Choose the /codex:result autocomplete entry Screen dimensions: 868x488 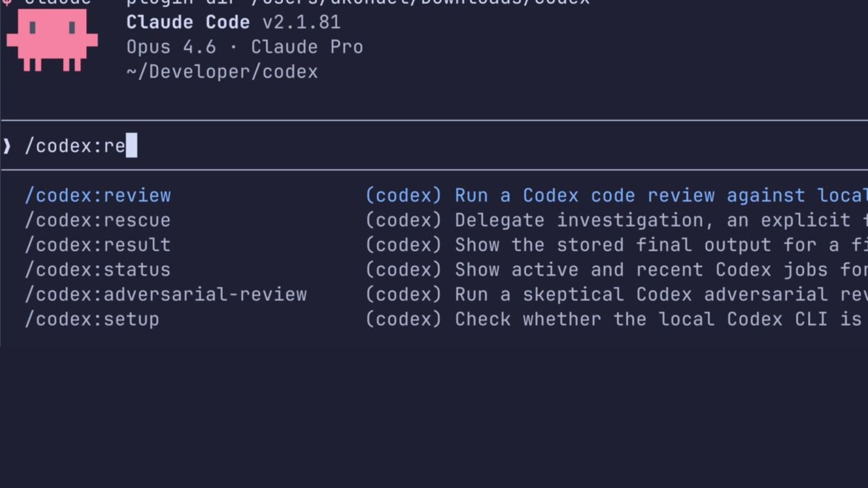pos(98,245)
